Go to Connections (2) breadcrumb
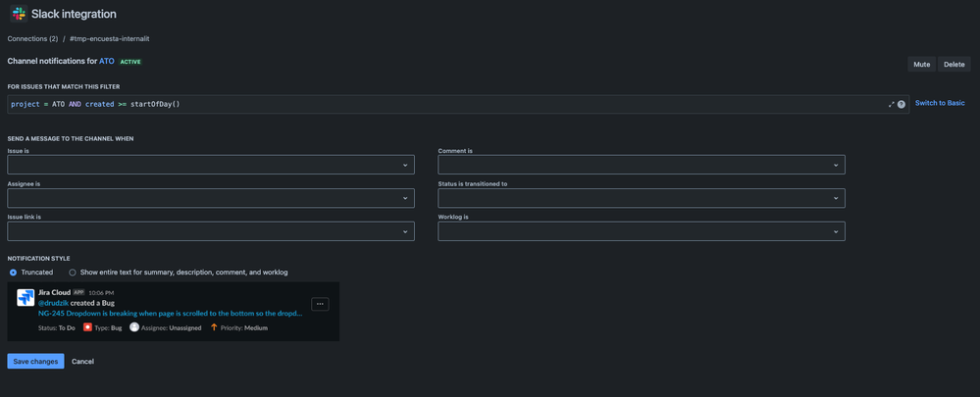Viewport: 980px width, 397px height. tap(32, 38)
